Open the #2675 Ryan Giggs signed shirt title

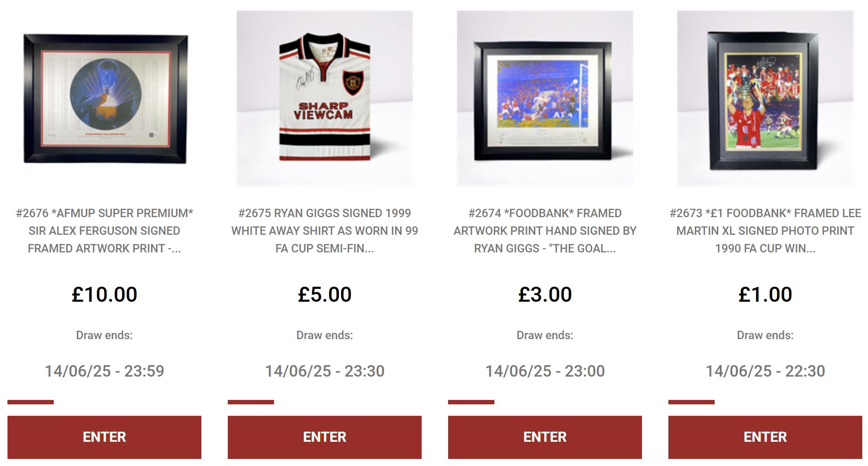coord(325,231)
